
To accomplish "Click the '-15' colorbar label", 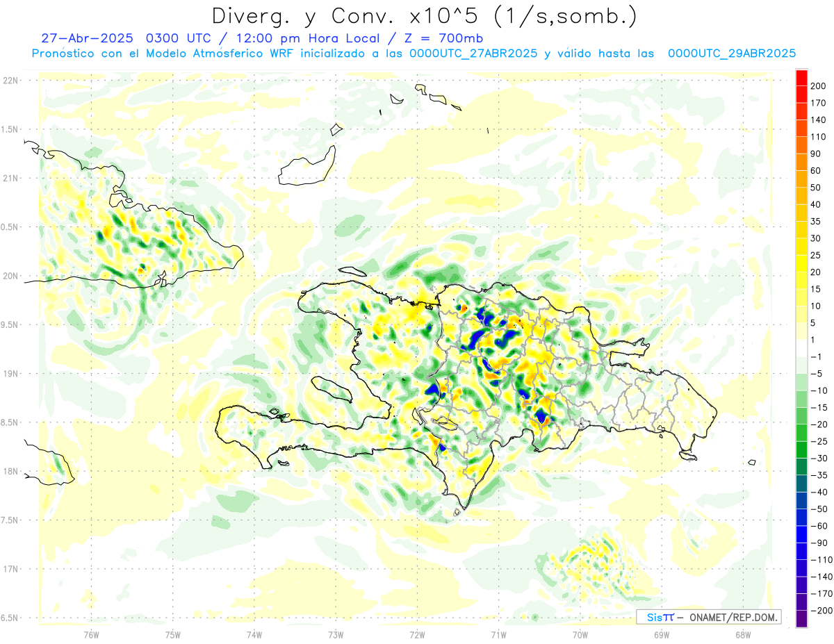I will pyautogui.click(x=819, y=408).
